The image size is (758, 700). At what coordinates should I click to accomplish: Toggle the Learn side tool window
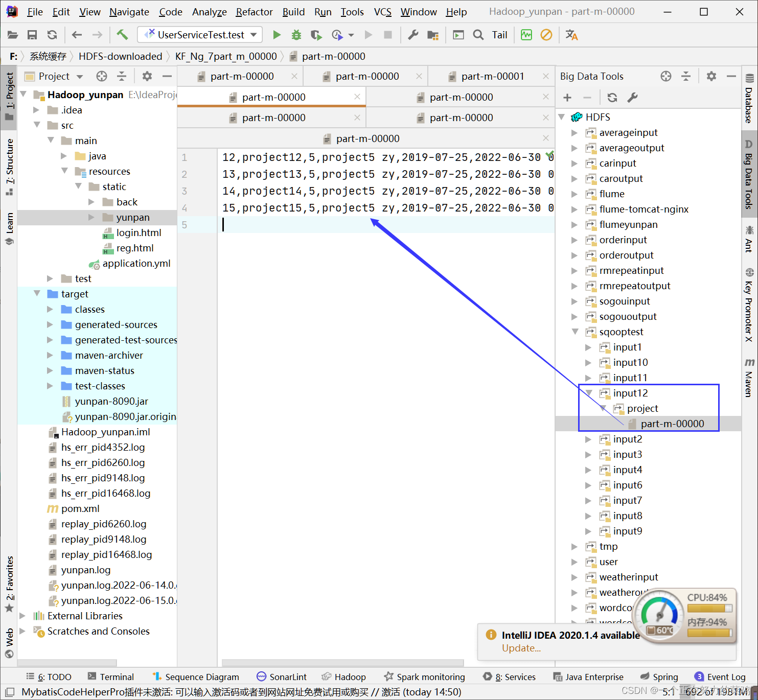9,228
